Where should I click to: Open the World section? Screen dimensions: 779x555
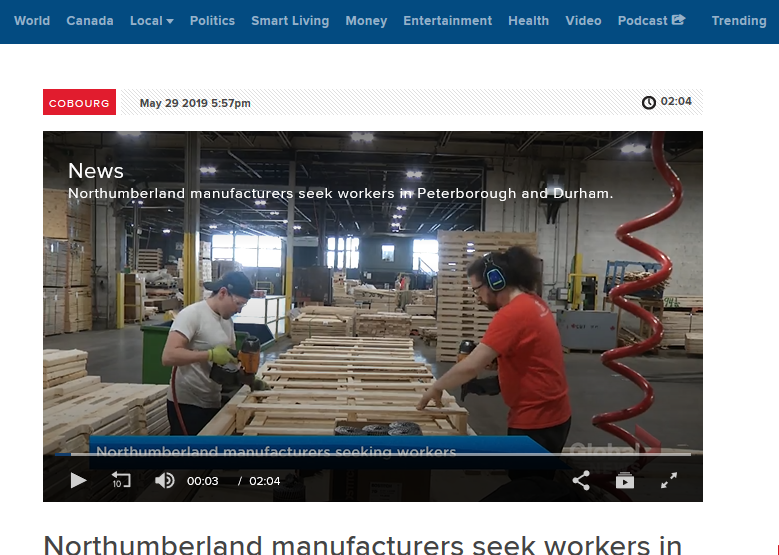point(32,21)
